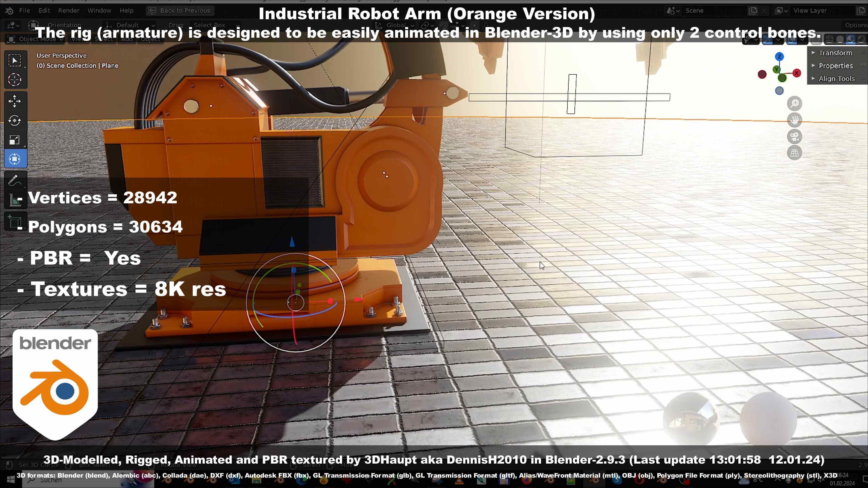Click the Windows Start button
The height and width of the screenshot is (488, 868).
10,480
